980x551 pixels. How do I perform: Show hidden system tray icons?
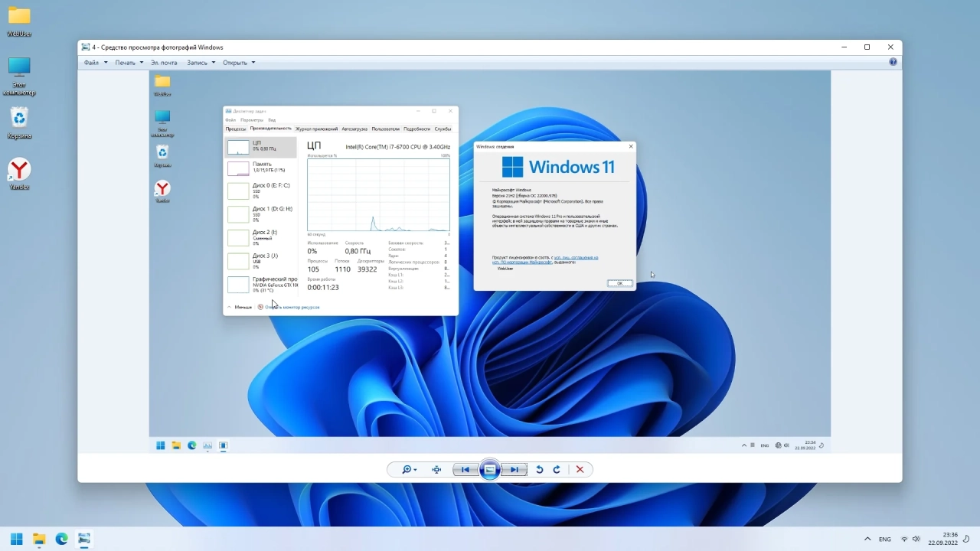tap(867, 539)
